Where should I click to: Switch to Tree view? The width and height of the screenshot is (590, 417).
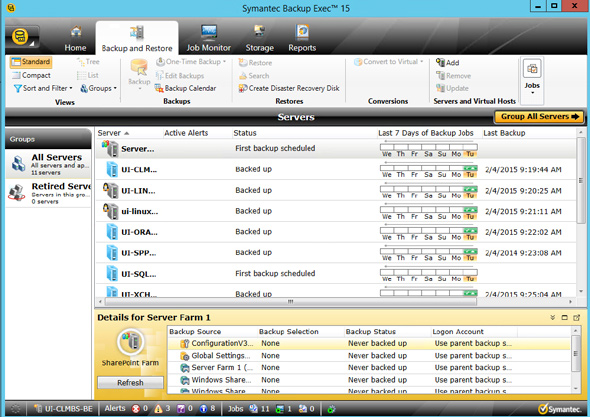(x=88, y=62)
